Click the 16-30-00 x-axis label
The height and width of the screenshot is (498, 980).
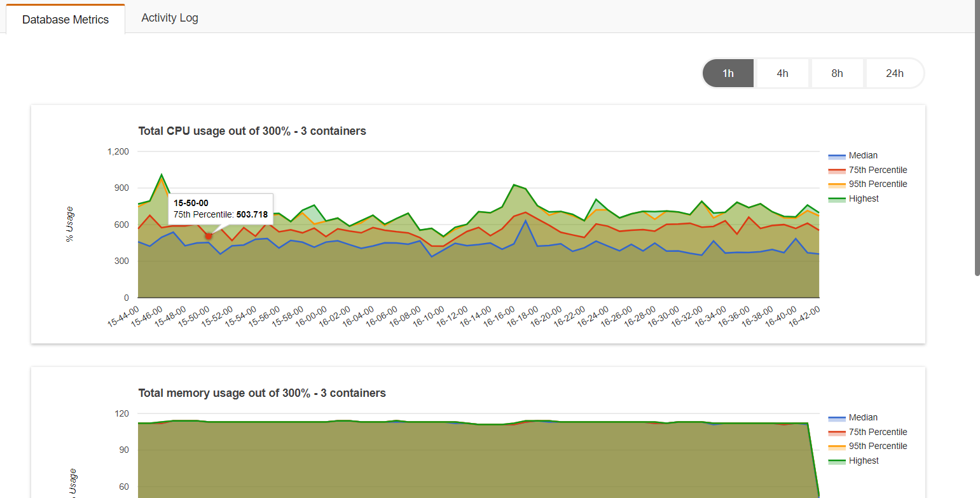pos(664,316)
